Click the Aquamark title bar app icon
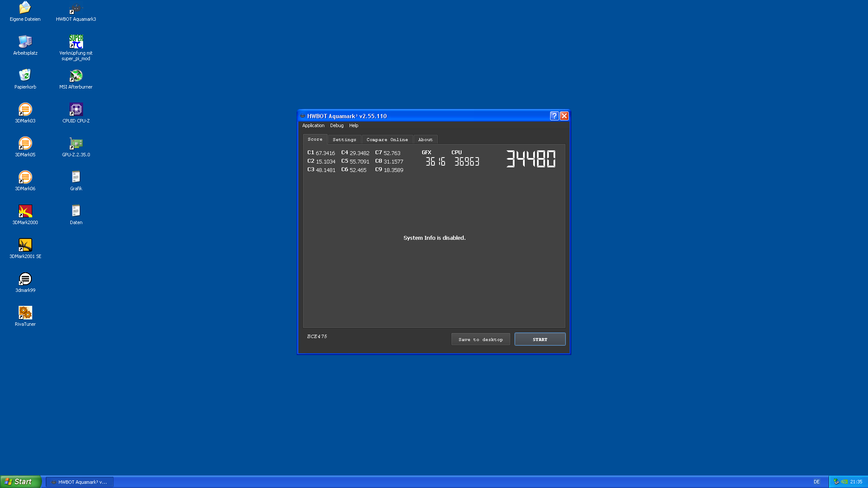The width and height of the screenshot is (868, 488). pyautogui.click(x=303, y=116)
